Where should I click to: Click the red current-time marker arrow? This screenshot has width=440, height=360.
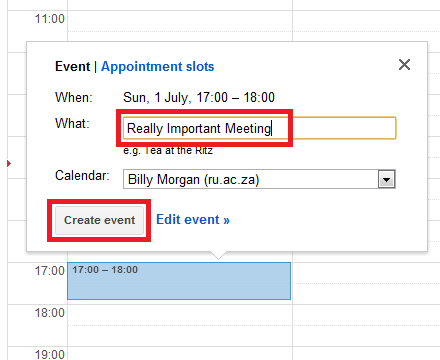(x=9, y=163)
